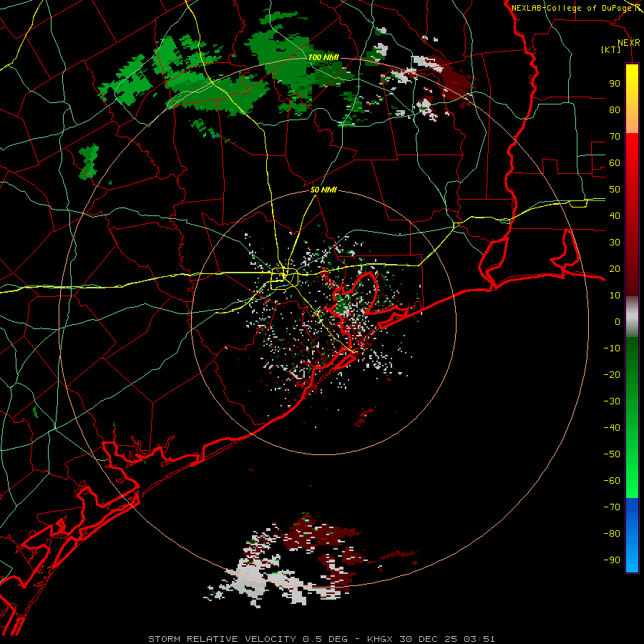Click the "50 NMI" range ring label
Image resolution: width=644 pixels, height=644 pixels.
[x=323, y=190]
